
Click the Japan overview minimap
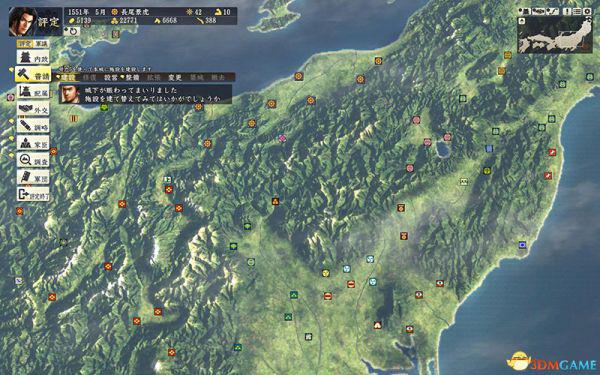pyautogui.click(x=555, y=35)
